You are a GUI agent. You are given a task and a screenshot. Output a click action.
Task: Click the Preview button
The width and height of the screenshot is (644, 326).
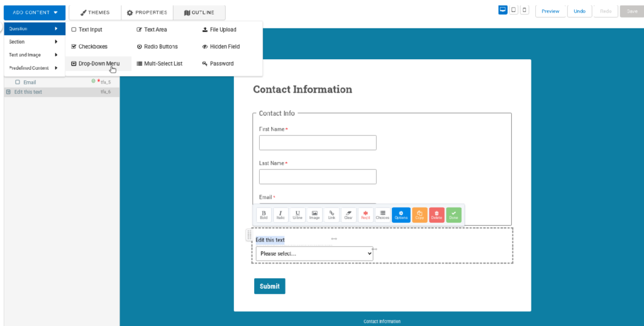[550, 11]
